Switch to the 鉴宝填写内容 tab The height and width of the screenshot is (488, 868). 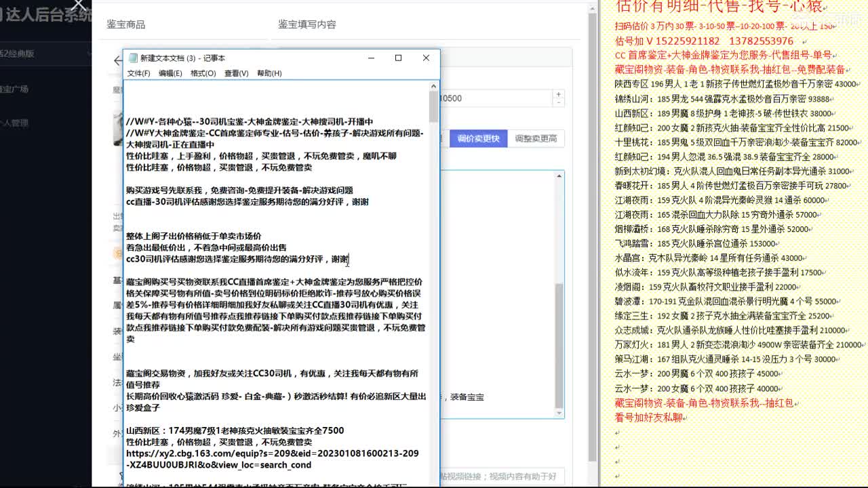point(307,24)
